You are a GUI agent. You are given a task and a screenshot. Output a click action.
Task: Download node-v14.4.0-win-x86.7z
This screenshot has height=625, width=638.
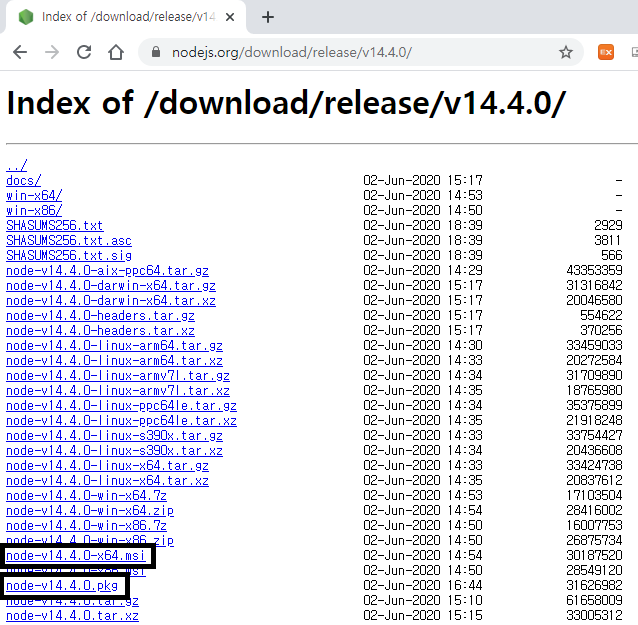[x=86, y=526]
